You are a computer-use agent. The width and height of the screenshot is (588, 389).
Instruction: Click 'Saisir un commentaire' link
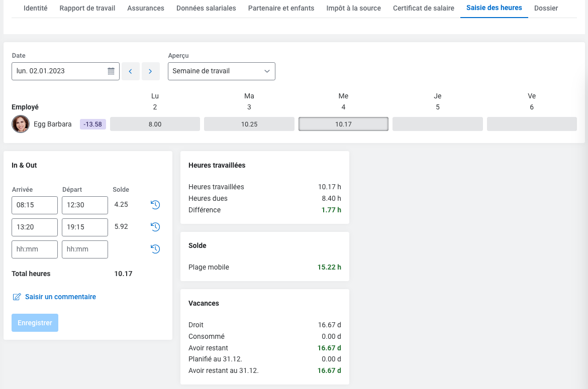(x=60, y=297)
